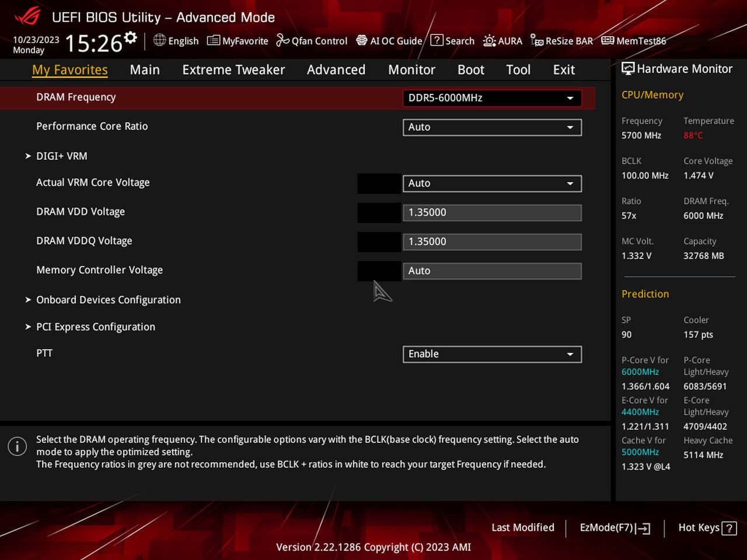Open the Advanced tab
The width and height of the screenshot is (747, 560).
click(x=336, y=69)
